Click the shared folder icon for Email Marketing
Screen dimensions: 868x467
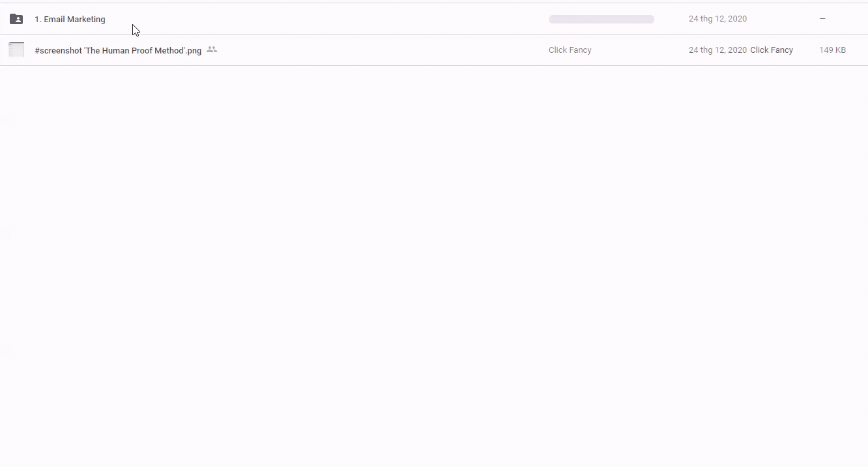point(16,19)
